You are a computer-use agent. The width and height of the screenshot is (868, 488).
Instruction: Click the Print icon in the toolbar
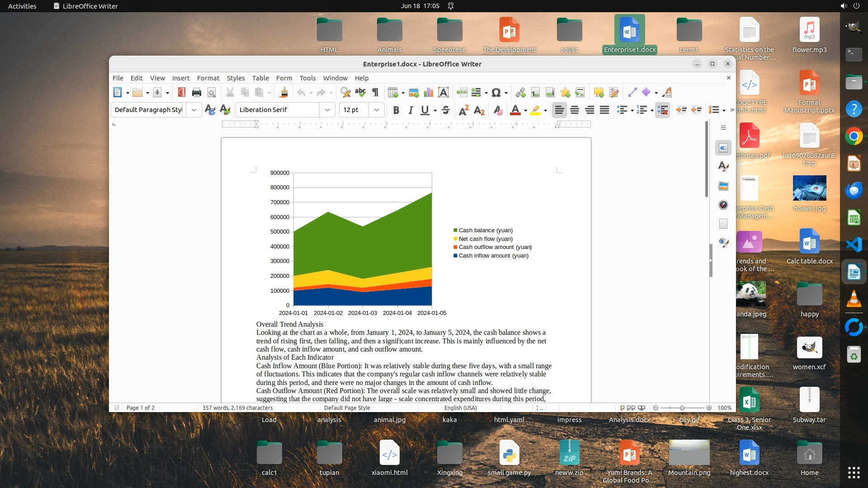click(x=196, y=93)
